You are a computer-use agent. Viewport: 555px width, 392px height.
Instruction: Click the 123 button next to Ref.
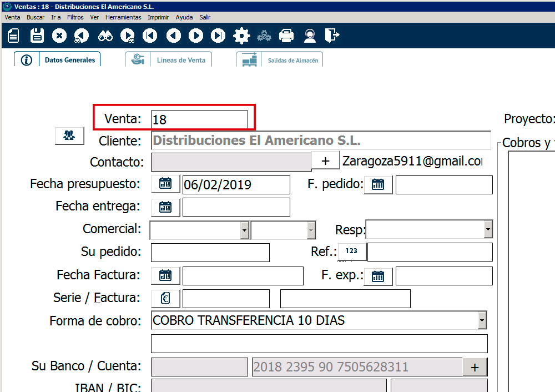pyautogui.click(x=352, y=252)
